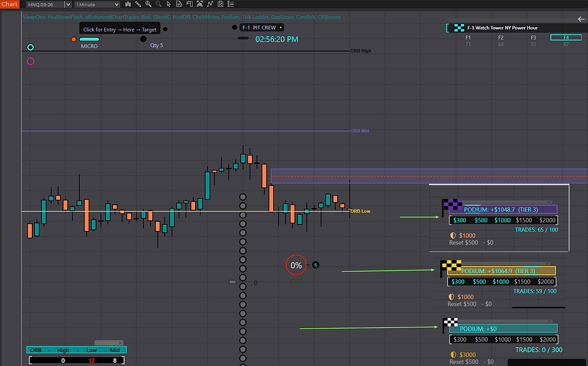Toggle the large black dot near Qty 5
588x366 pixels.
click(x=143, y=39)
